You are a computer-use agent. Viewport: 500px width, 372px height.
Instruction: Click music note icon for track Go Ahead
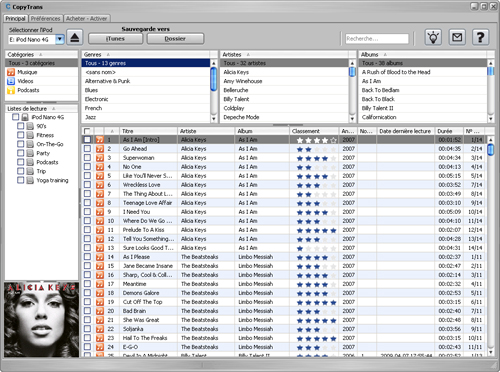(x=100, y=149)
